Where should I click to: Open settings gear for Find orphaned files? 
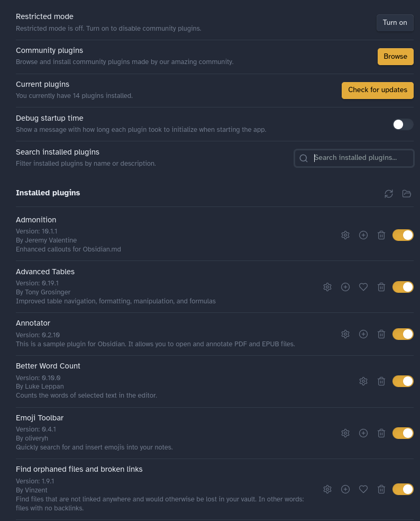point(327,489)
